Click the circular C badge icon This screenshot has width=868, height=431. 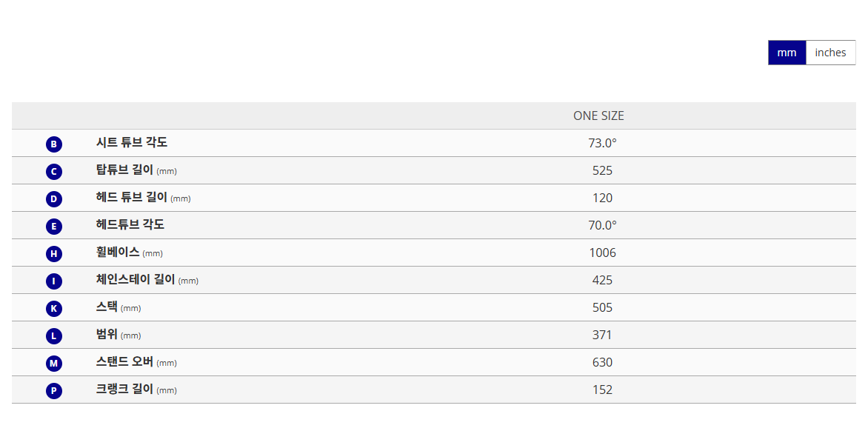(x=54, y=171)
